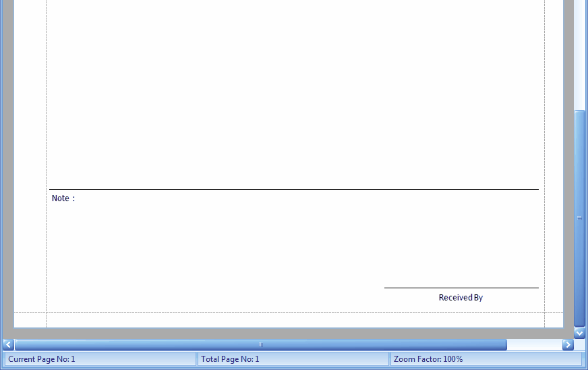The width and height of the screenshot is (588, 370).
Task: Click the "Received By" signature label
Action: point(461,298)
